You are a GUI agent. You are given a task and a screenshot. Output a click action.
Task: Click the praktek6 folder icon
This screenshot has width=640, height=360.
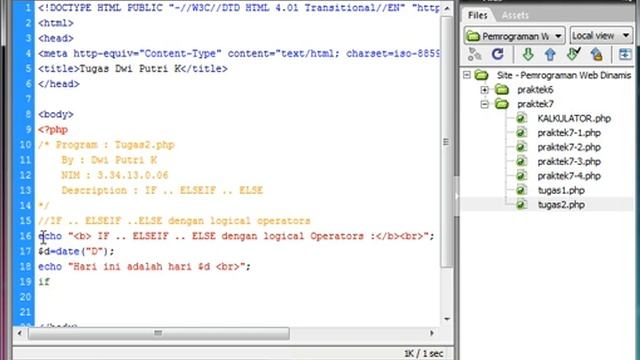click(x=502, y=89)
